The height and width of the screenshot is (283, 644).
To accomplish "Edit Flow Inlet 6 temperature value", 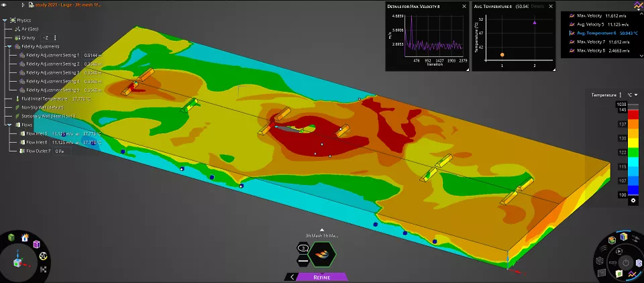I will tap(92, 142).
